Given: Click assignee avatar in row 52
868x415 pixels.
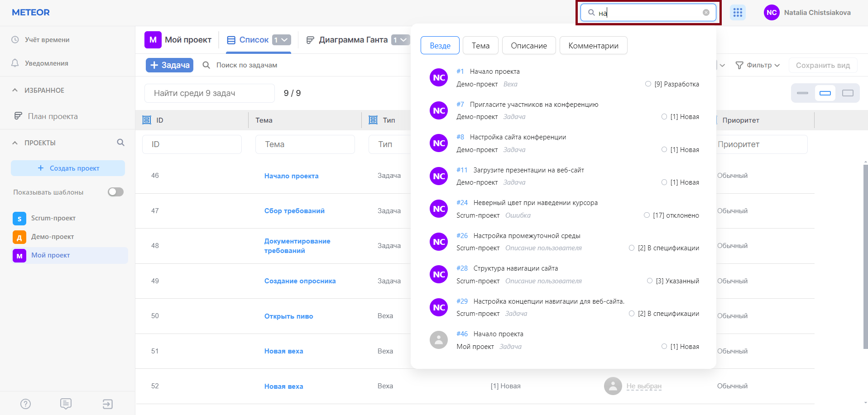Looking at the screenshot, I should coord(613,386).
